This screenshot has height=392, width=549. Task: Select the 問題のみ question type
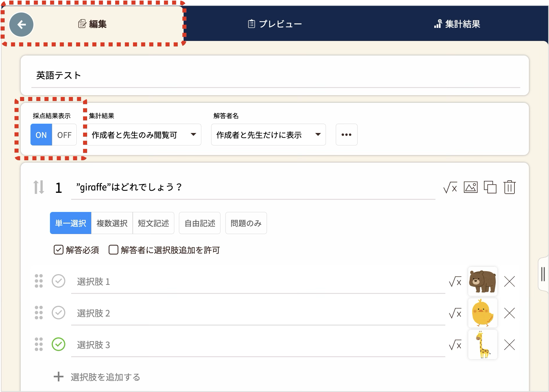click(x=246, y=223)
